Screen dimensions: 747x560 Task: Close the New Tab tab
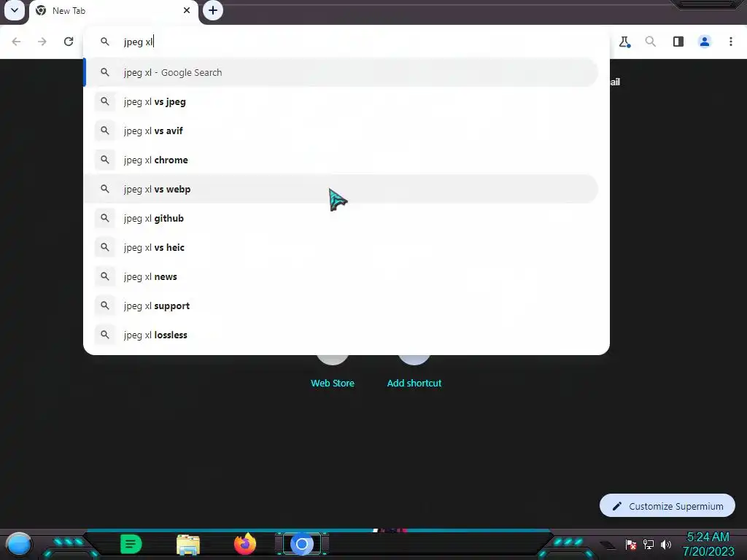click(187, 10)
